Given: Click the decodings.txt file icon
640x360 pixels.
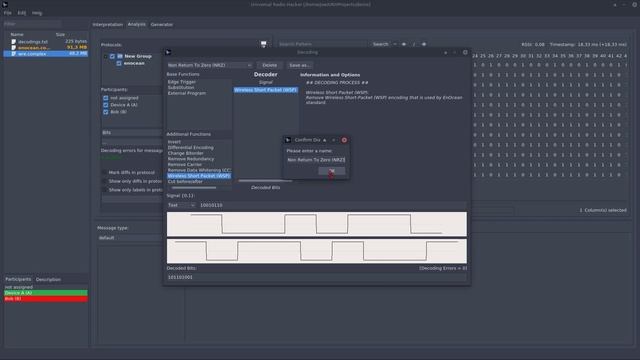Looking at the screenshot, I should pyautogui.click(x=13, y=42).
